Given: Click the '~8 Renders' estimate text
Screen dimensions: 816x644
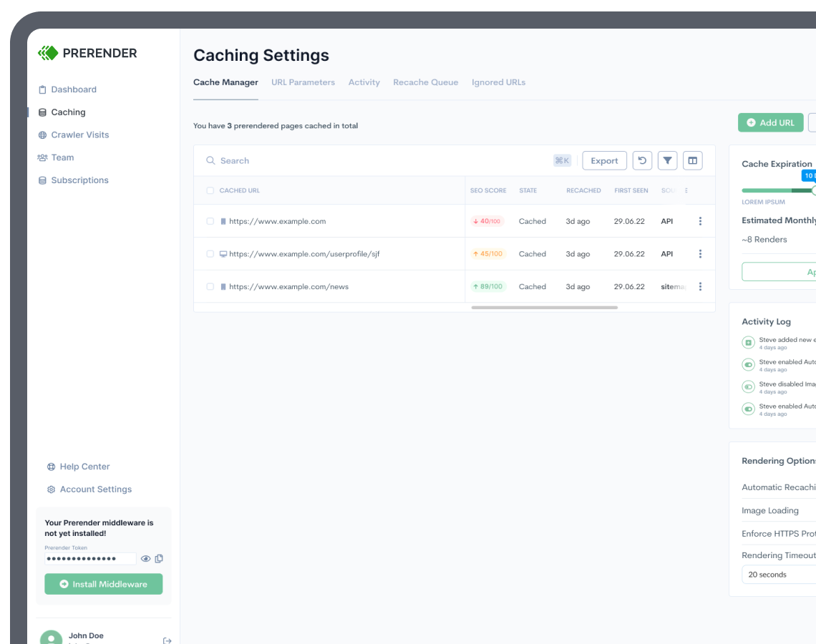Looking at the screenshot, I should [x=764, y=239].
